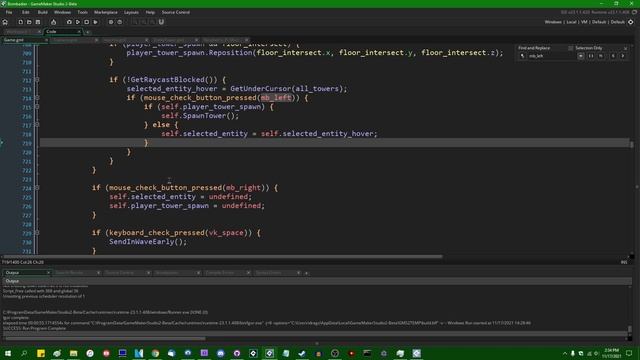Start the debugger using the bug icon
The width and height of the screenshot is (640, 360).
pyautogui.click(x=69, y=22)
